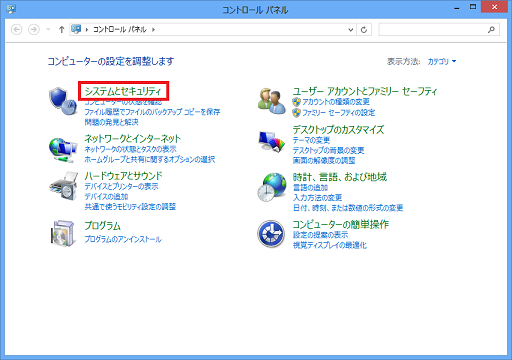Click the Programs disc box icon
The image size is (512, 360).
[x=63, y=233]
